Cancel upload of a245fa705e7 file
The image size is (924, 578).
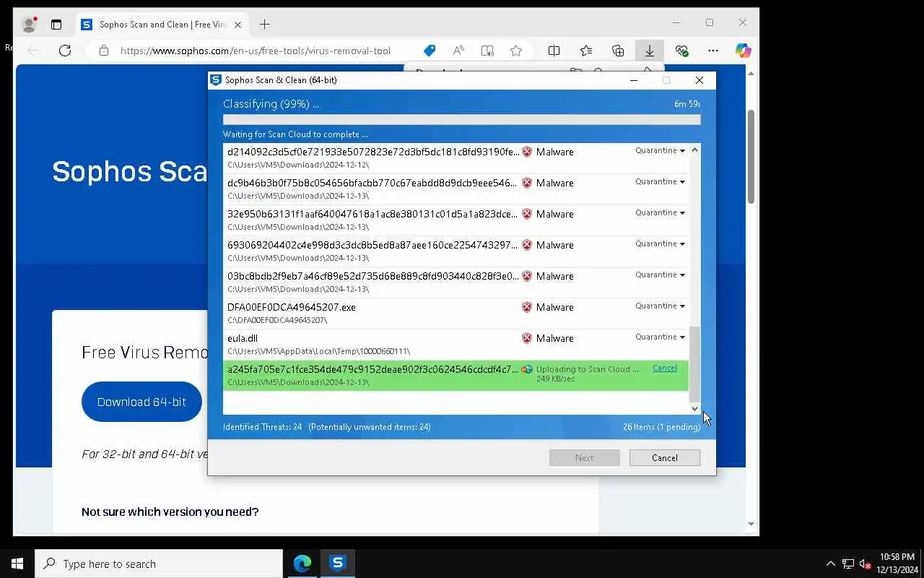click(x=665, y=368)
